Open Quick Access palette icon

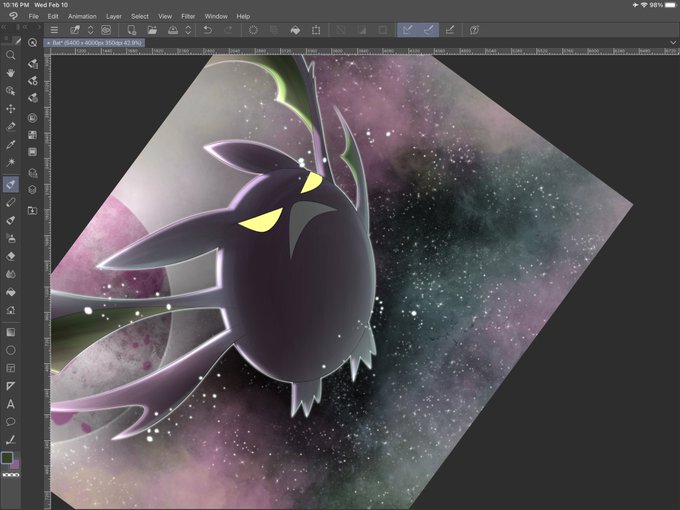(x=33, y=42)
